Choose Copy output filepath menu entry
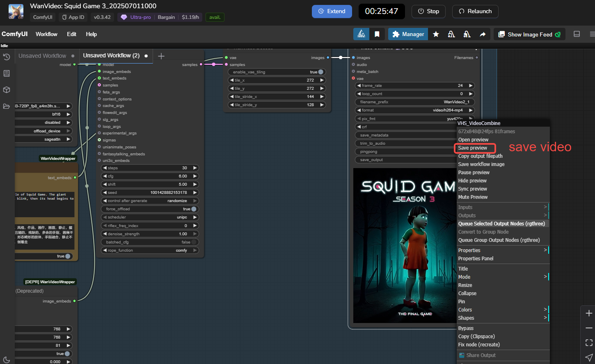Viewport: 595px width, 364px height. pyautogui.click(x=481, y=156)
